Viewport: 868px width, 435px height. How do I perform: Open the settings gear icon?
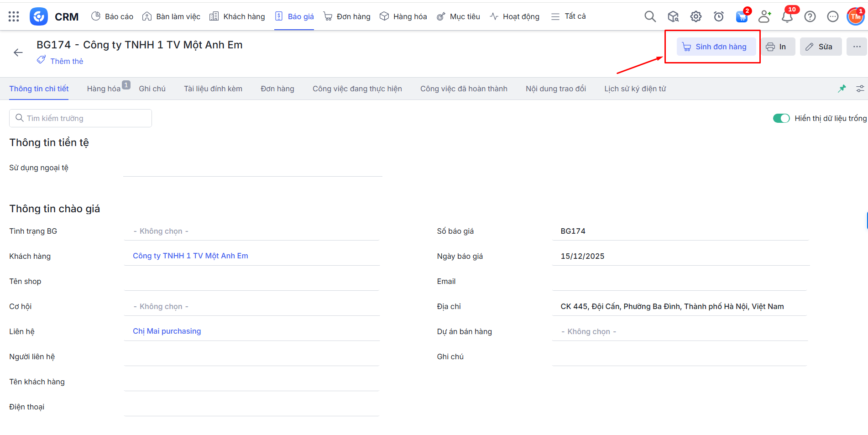695,16
